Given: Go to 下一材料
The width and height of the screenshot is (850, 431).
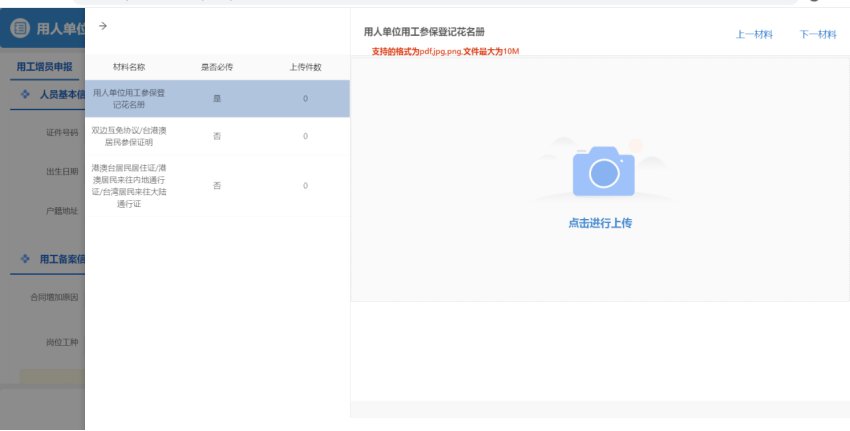Looking at the screenshot, I should (x=818, y=35).
